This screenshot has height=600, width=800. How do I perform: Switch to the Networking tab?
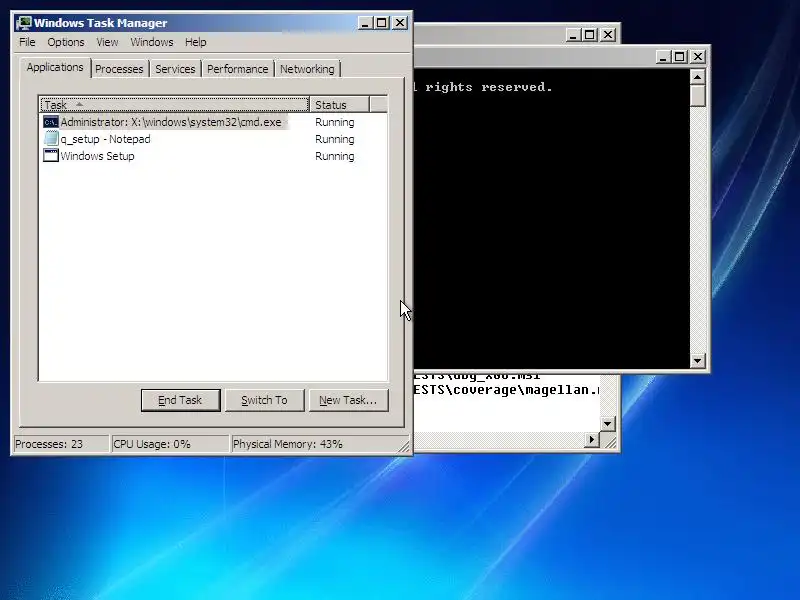(x=307, y=69)
